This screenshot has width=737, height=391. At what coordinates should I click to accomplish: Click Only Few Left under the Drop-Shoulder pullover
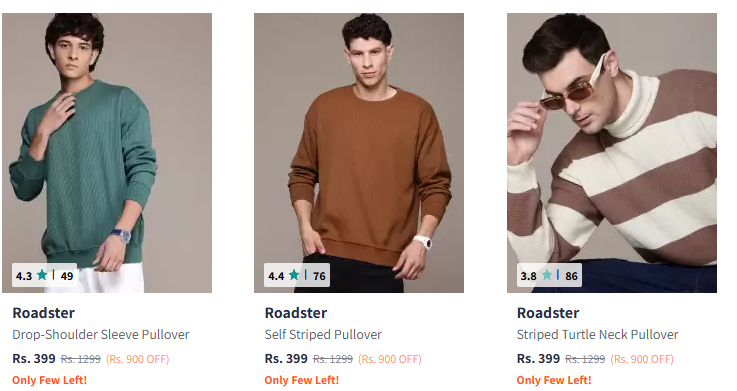point(49,380)
